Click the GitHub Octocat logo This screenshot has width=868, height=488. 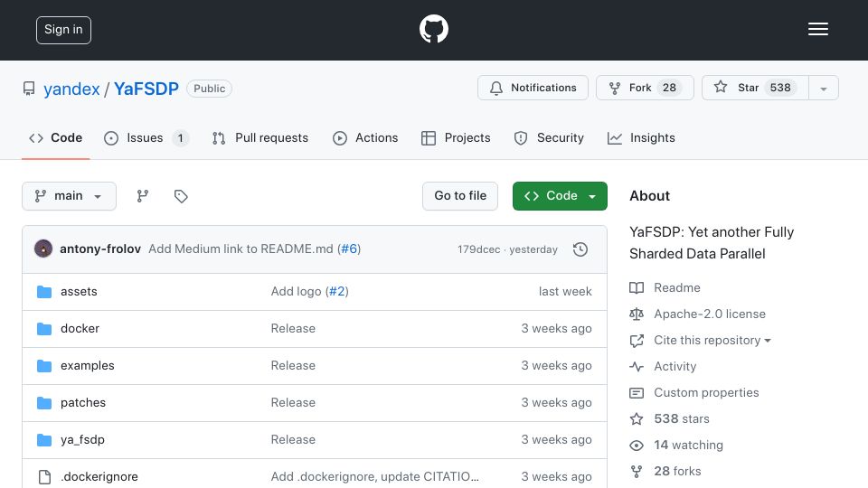pyautogui.click(x=433, y=29)
